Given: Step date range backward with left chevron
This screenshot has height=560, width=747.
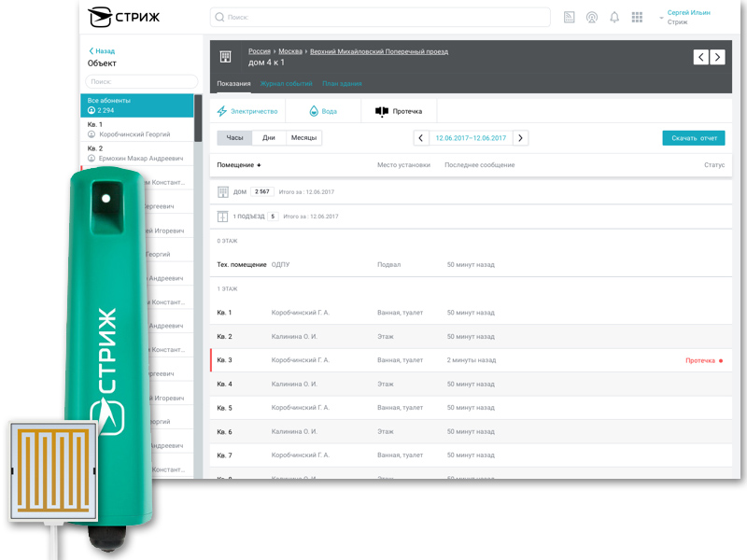Looking at the screenshot, I should (x=421, y=138).
